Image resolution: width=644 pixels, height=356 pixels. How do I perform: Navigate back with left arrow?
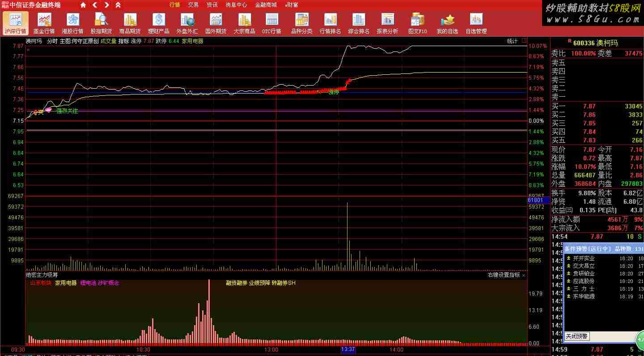[x=95, y=5]
